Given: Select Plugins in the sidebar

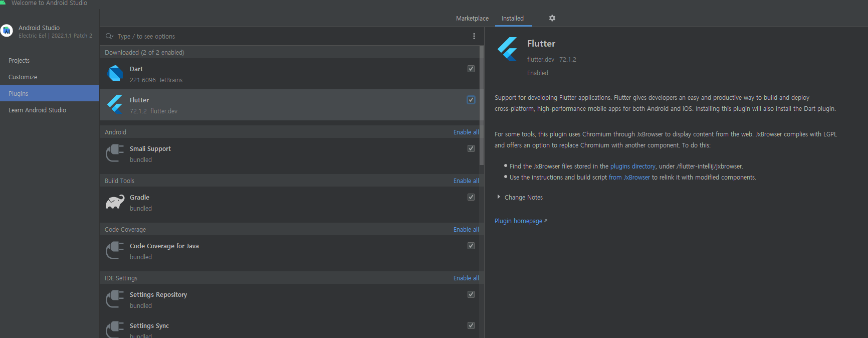Looking at the screenshot, I should (50, 93).
